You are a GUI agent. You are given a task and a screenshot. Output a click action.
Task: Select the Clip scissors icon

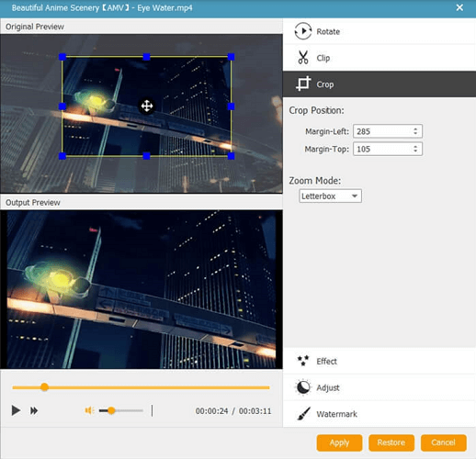tap(303, 58)
